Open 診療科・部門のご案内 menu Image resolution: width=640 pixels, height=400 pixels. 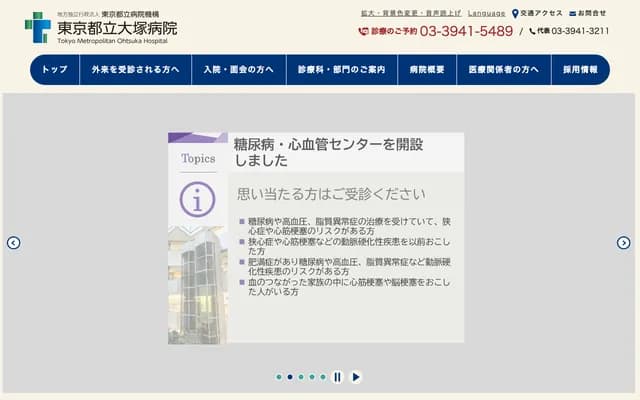click(342, 69)
